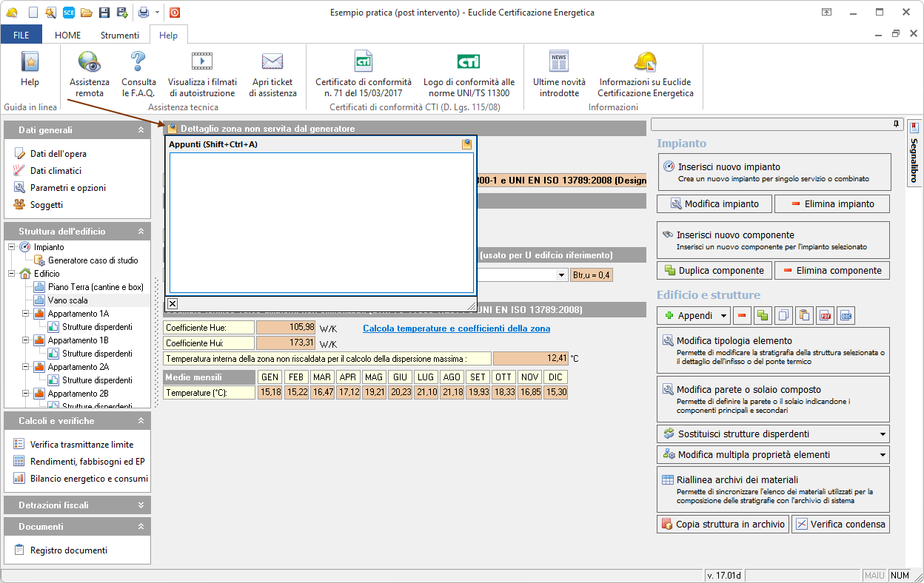Click the Verifica condensa button

pos(840,525)
